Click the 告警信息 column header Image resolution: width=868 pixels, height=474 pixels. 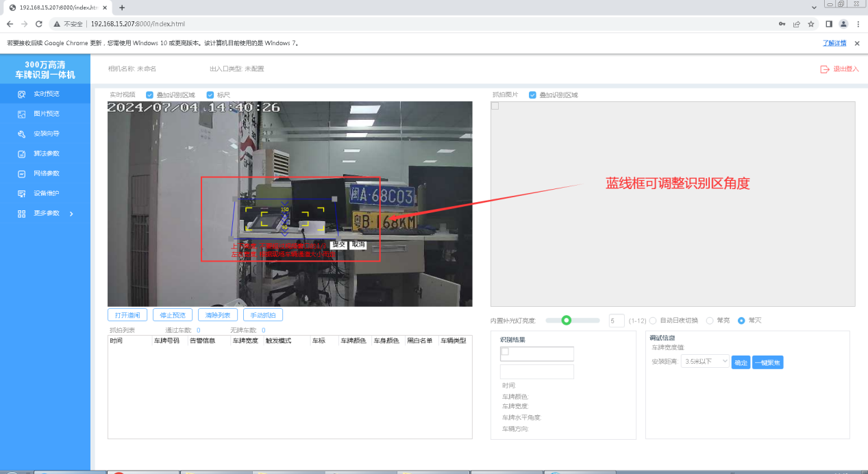coord(202,340)
